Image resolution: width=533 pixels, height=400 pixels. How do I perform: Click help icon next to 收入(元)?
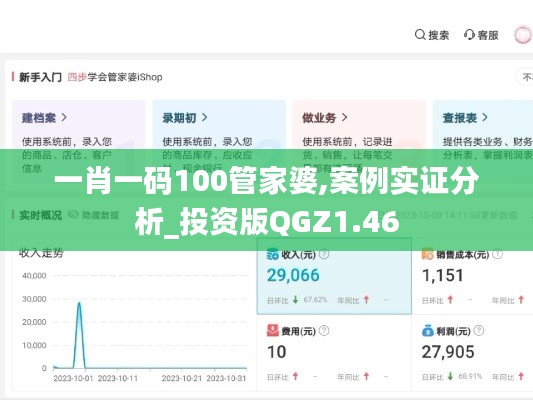point(324,254)
